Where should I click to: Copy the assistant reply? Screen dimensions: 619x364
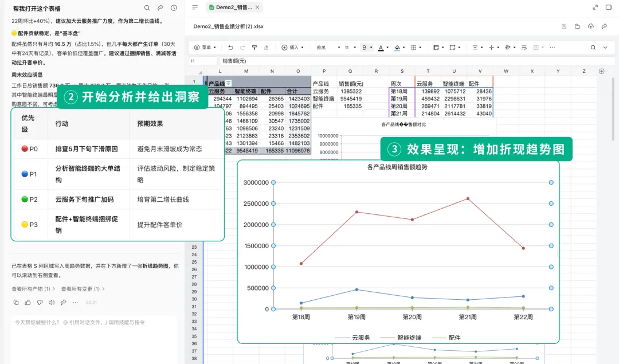[16, 303]
